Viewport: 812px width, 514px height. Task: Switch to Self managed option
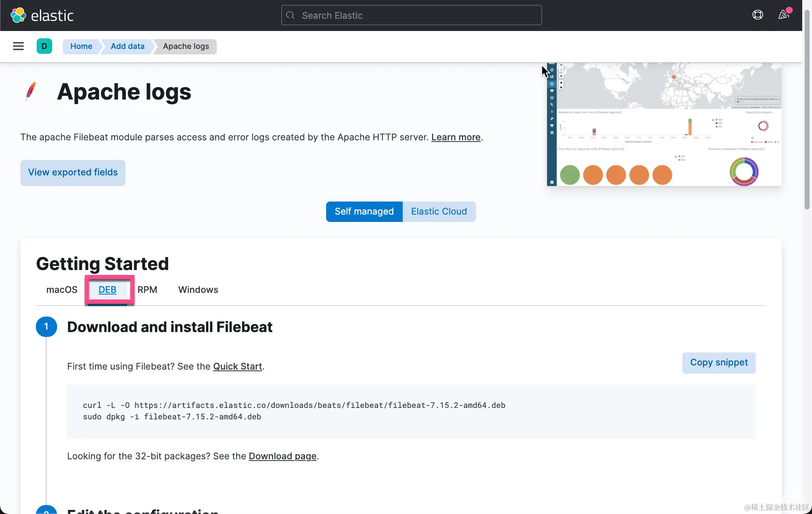click(364, 211)
